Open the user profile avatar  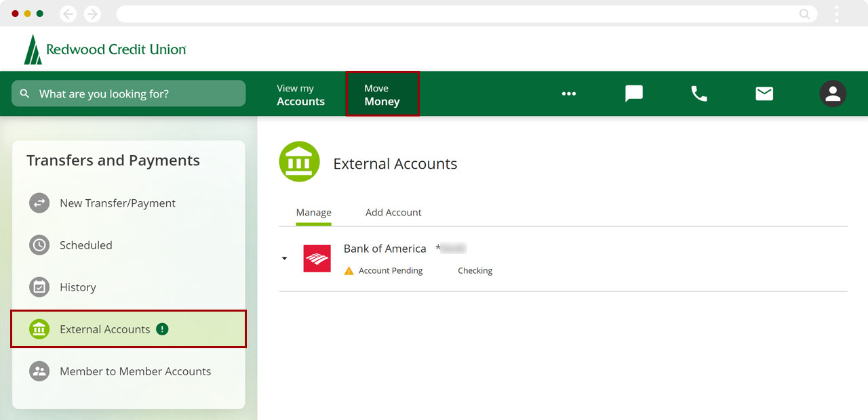(833, 93)
